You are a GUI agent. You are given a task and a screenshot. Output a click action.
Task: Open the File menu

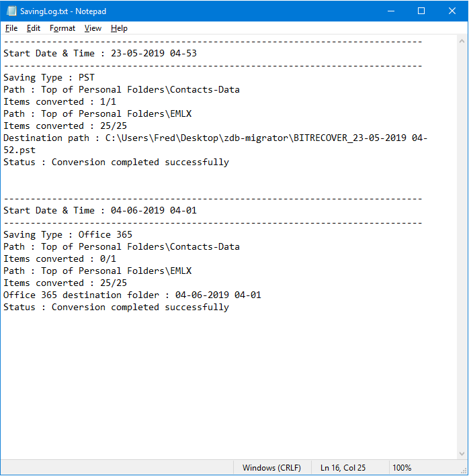pyautogui.click(x=11, y=28)
